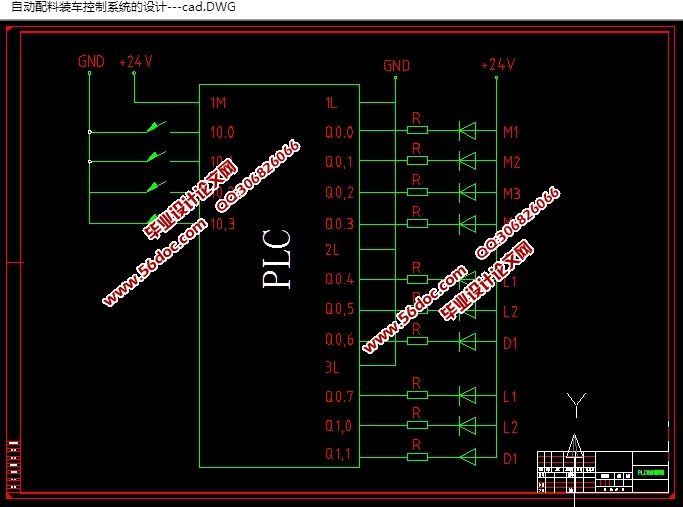Select the diode symbol on the Q1.1 row

467,457
